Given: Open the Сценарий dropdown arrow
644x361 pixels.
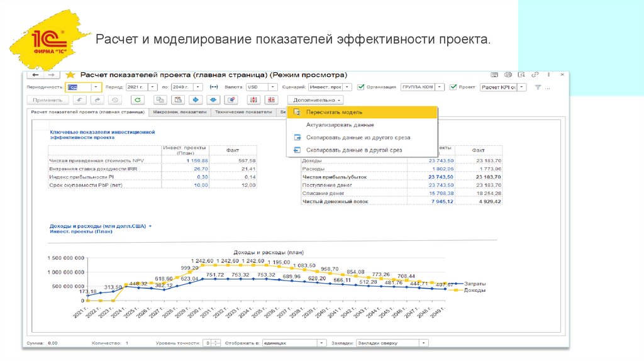Looking at the screenshot, I should point(347,87).
